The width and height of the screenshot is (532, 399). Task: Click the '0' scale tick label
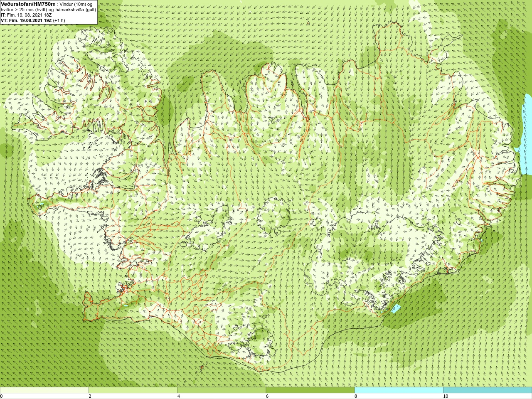point(2,396)
